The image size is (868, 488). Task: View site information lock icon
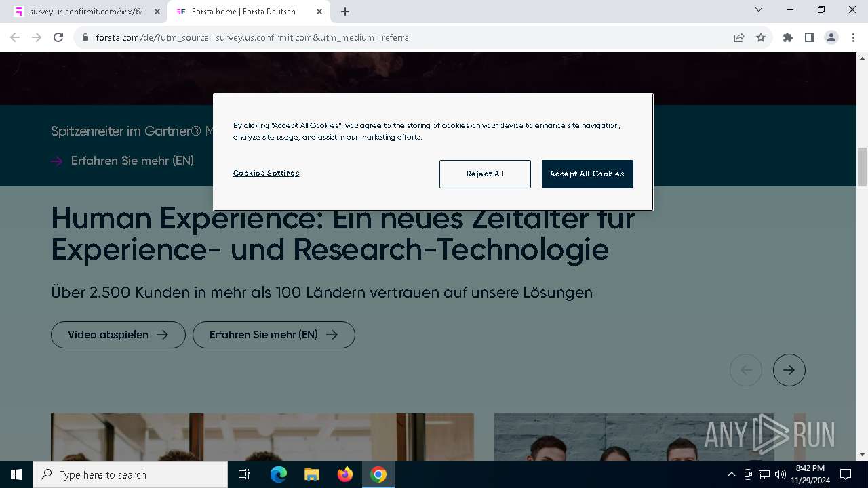pyautogui.click(x=85, y=38)
